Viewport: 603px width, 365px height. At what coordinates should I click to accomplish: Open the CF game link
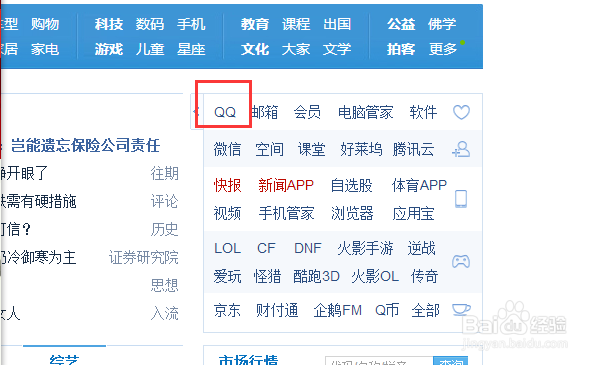pos(266,248)
